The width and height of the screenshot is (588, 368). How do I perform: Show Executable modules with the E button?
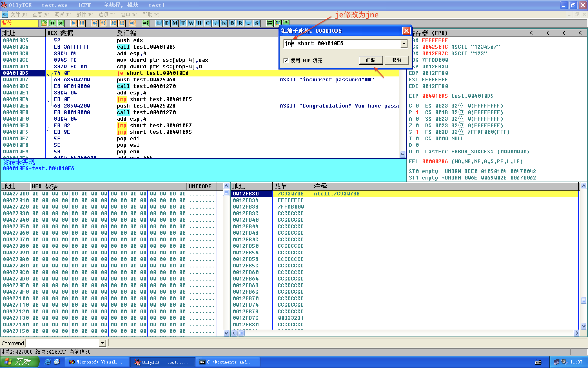[167, 23]
